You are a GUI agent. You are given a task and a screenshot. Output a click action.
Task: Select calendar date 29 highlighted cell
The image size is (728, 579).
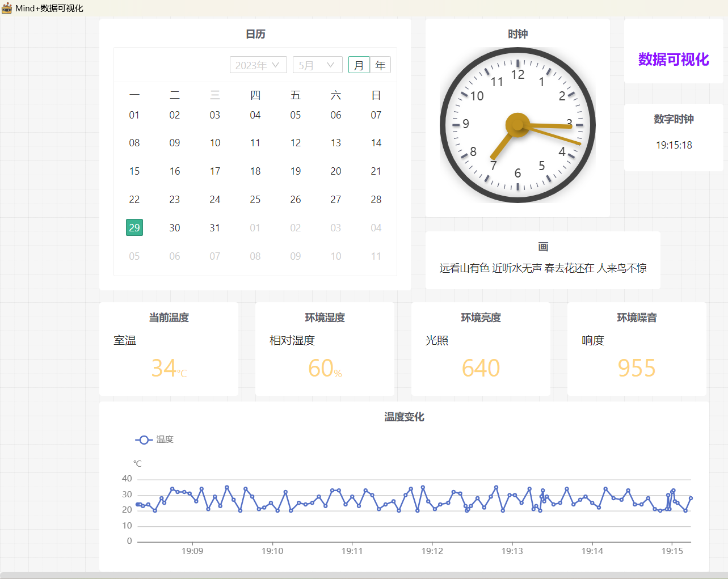[x=134, y=227]
